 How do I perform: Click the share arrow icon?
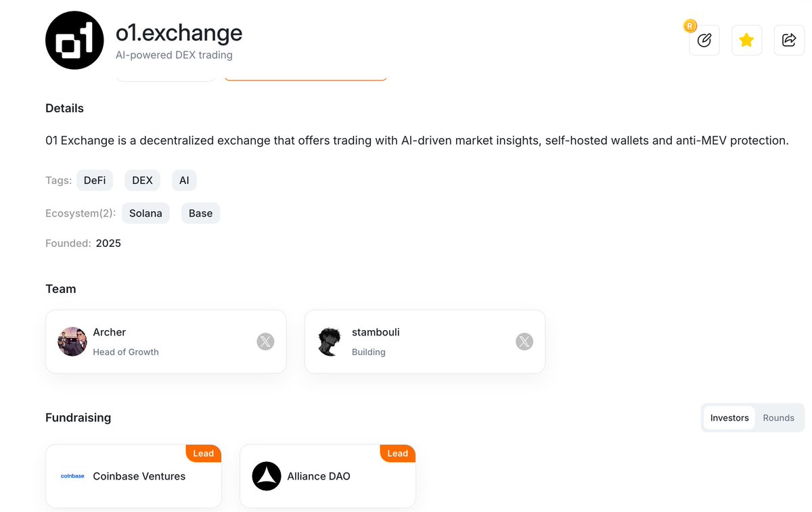[x=789, y=41]
